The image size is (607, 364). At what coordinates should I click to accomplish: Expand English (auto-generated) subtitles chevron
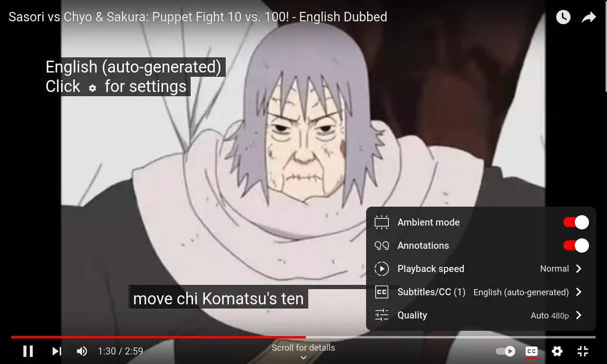[579, 292]
